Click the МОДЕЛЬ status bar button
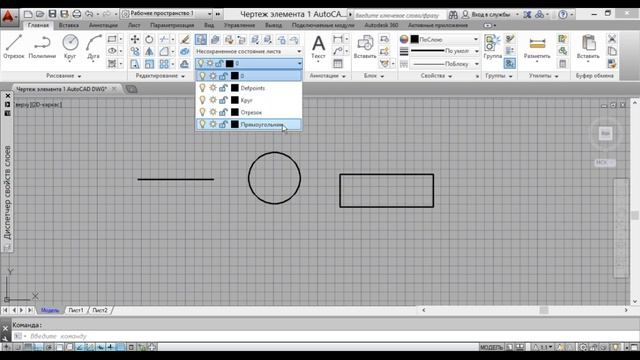Viewport: 640px width, 360px height. 491,347
